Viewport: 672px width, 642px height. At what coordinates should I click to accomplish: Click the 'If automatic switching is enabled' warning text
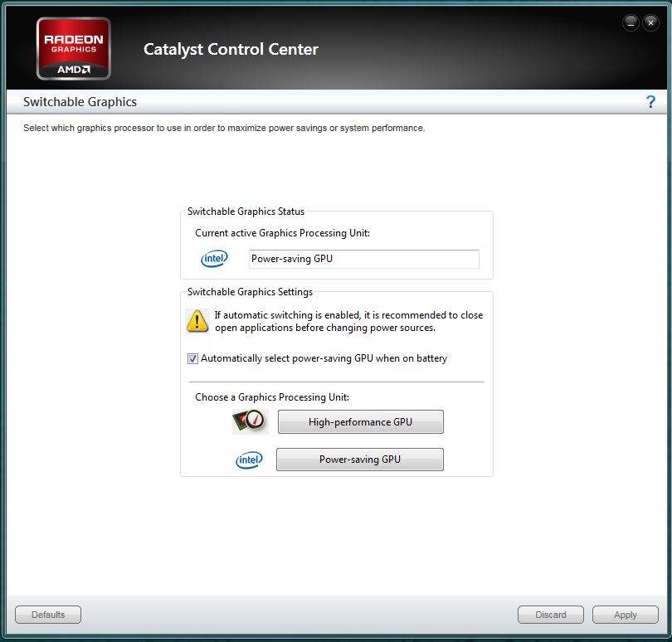[348, 322]
